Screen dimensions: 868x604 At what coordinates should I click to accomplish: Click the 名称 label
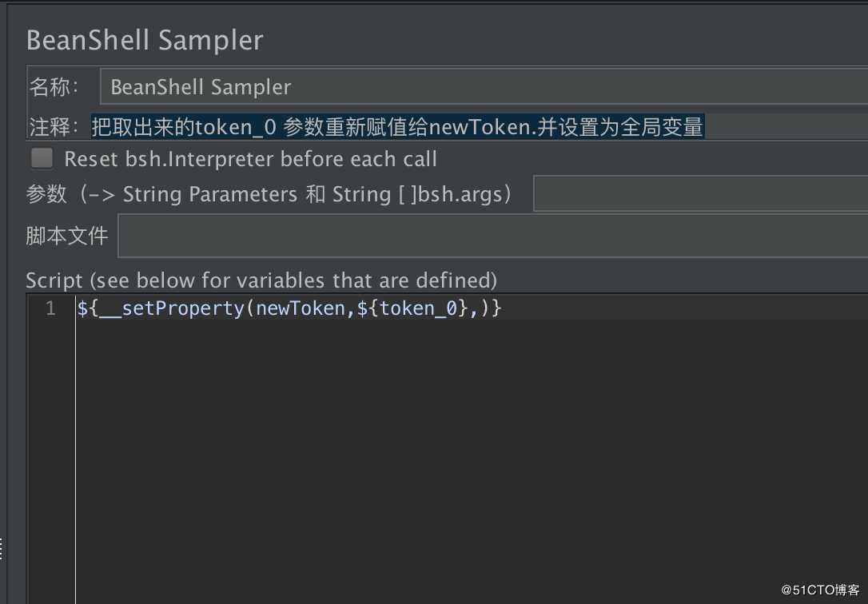click(x=54, y=87)
